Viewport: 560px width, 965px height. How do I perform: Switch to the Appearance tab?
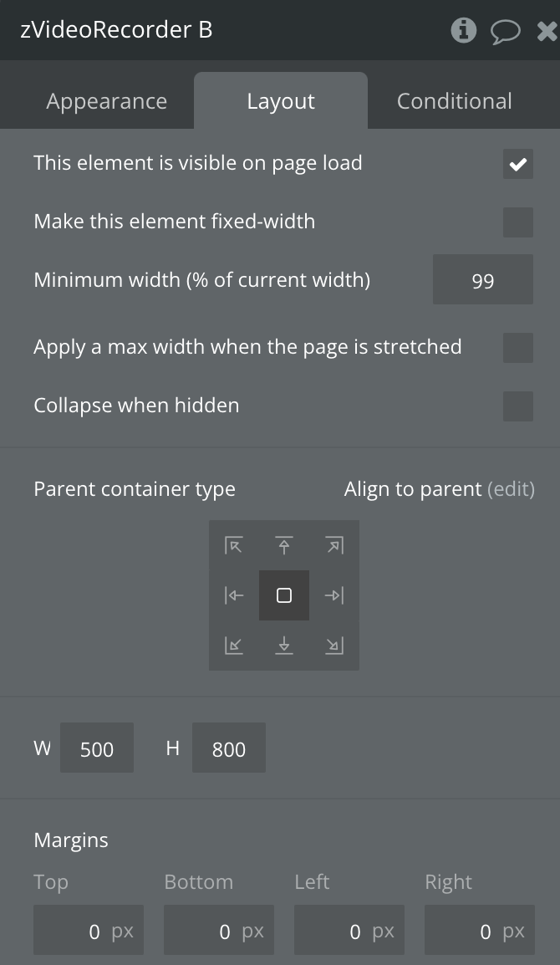tap(106, 101)
